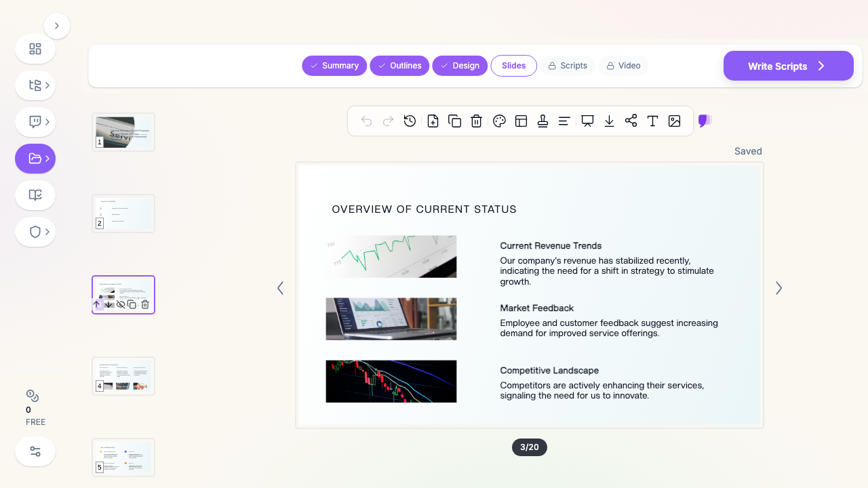The width and height of the screenshot is (868, 488).
Task: Select the laptop dashboard image
Action: pyautogui.click(x=391, y=319)
